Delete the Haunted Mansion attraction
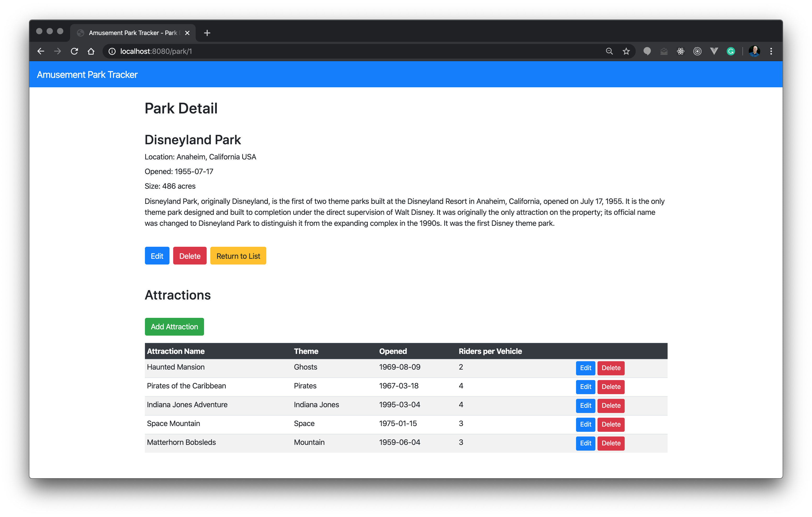Screen dimensions: 812x517 point(611,368)
